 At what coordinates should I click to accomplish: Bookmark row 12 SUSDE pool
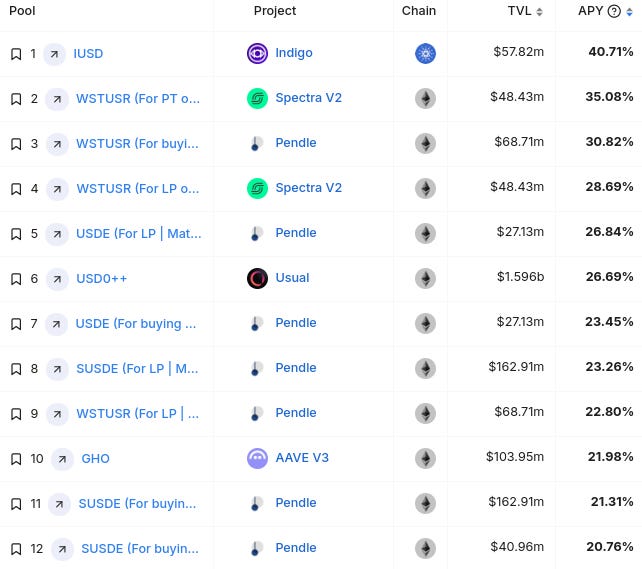(16, 549)
